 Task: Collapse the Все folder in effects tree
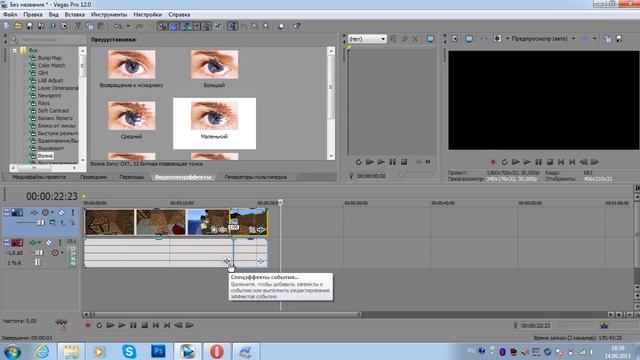[15, 50]
